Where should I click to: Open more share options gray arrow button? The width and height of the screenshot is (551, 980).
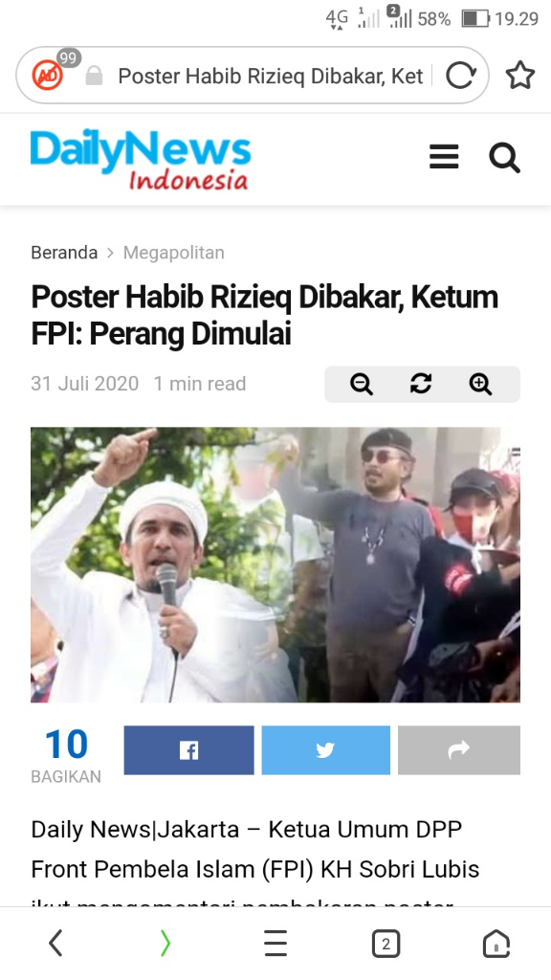[x=459, y=750]
